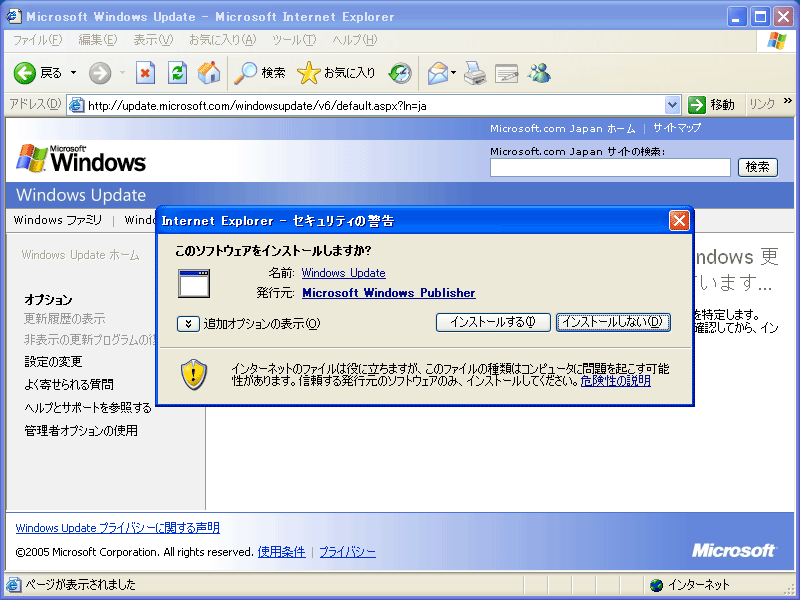
Task: Open the 編集(E) menu
Action: click(x=97, y=40)
